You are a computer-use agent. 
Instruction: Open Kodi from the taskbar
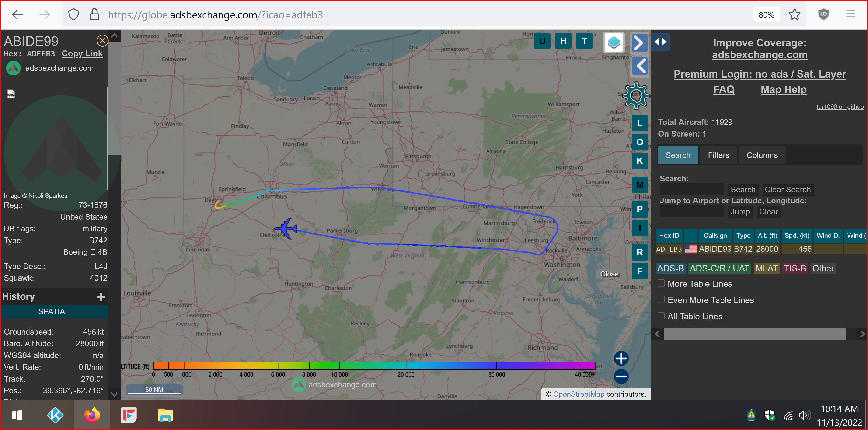click(55, 415)
